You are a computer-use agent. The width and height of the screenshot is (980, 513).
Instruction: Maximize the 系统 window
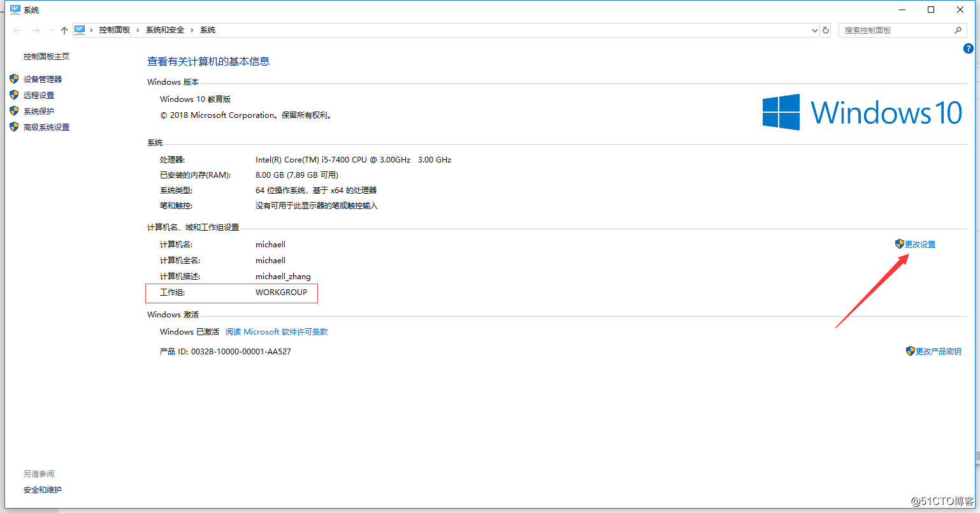[931, 10]
